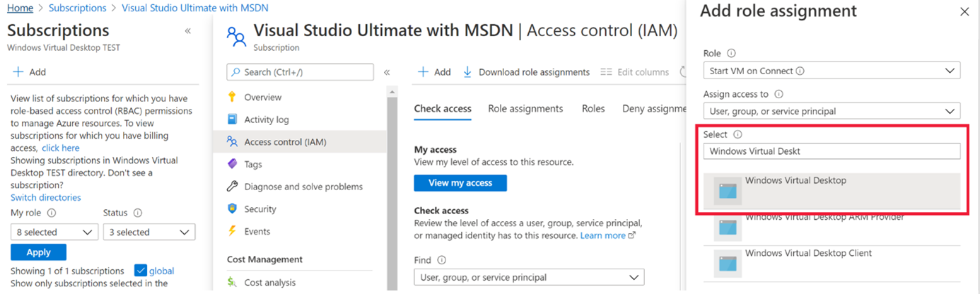
Task: Click the Cost analysis icon
Action: coord(232,283)
